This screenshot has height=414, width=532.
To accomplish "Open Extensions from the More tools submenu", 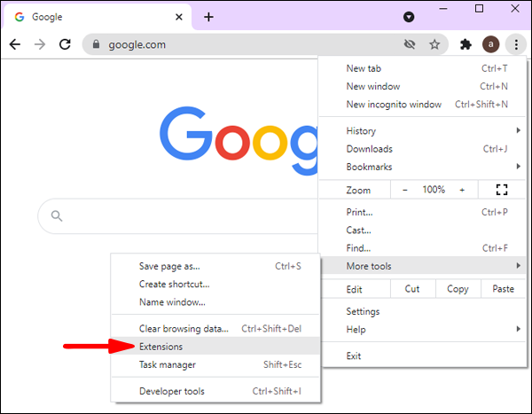I will [x=215, y=346].
